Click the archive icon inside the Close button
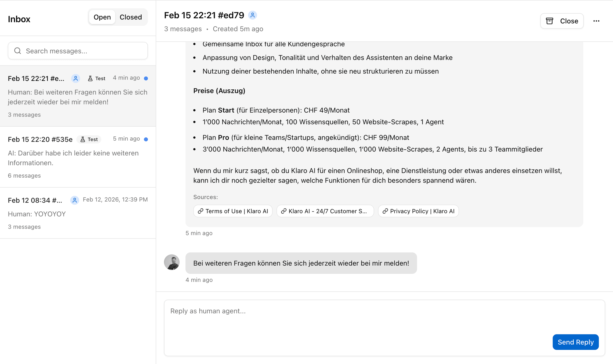 (550, 21)
